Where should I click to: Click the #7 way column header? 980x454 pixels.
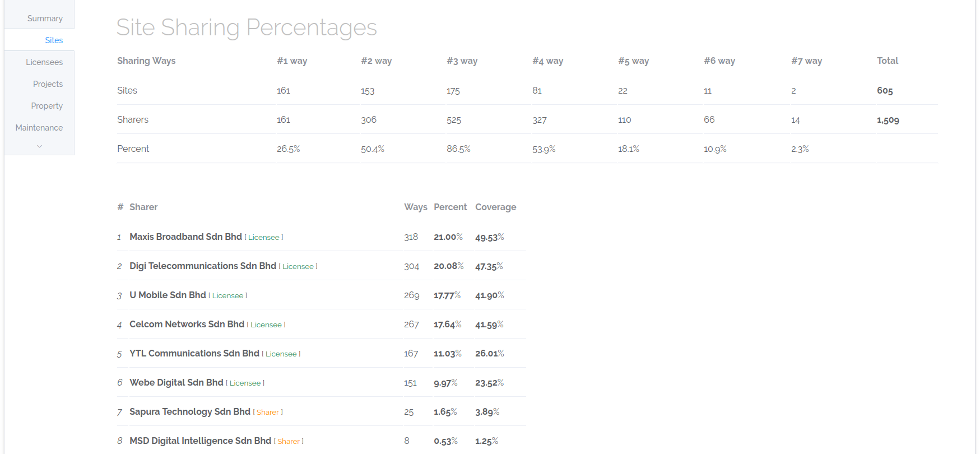pyautogui.click(x=807, y=61)
